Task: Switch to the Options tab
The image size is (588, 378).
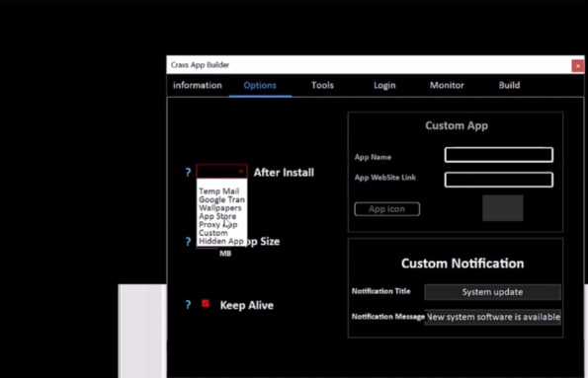Action: [260, 86]
